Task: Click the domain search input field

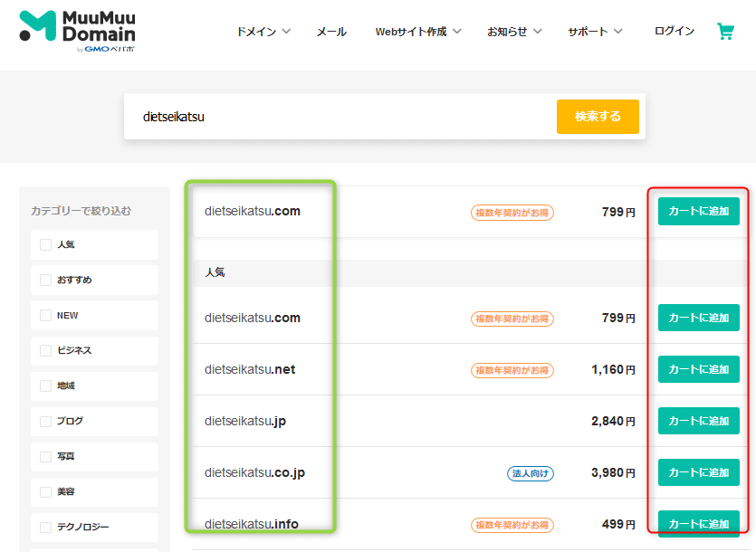Action: coord(340,117)
